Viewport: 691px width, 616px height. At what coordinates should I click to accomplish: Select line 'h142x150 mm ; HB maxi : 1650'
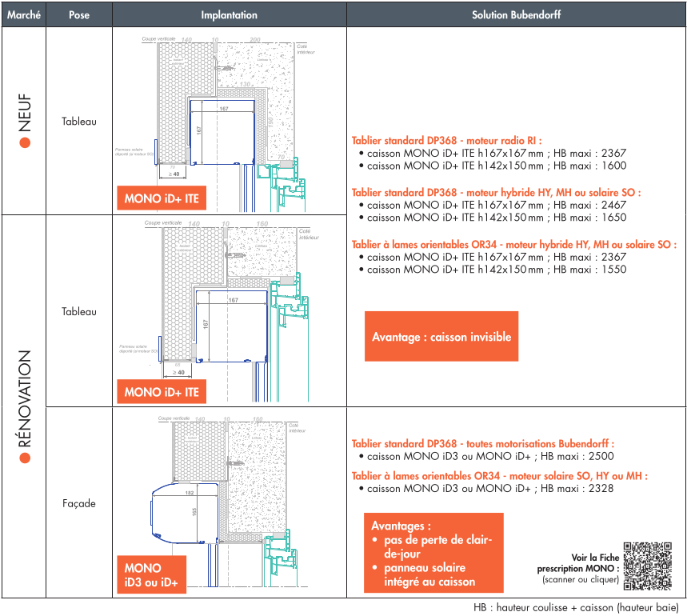pos(496,217)
